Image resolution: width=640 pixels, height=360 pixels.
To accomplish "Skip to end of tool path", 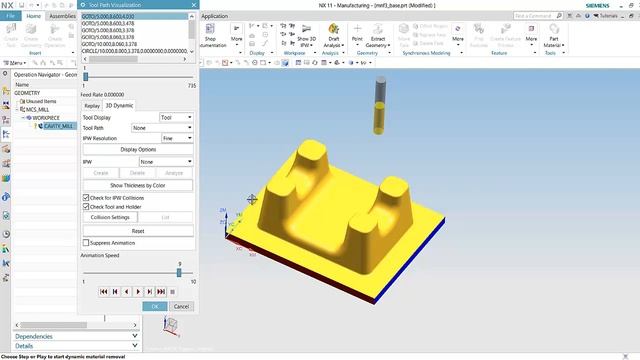I will 161,292.
